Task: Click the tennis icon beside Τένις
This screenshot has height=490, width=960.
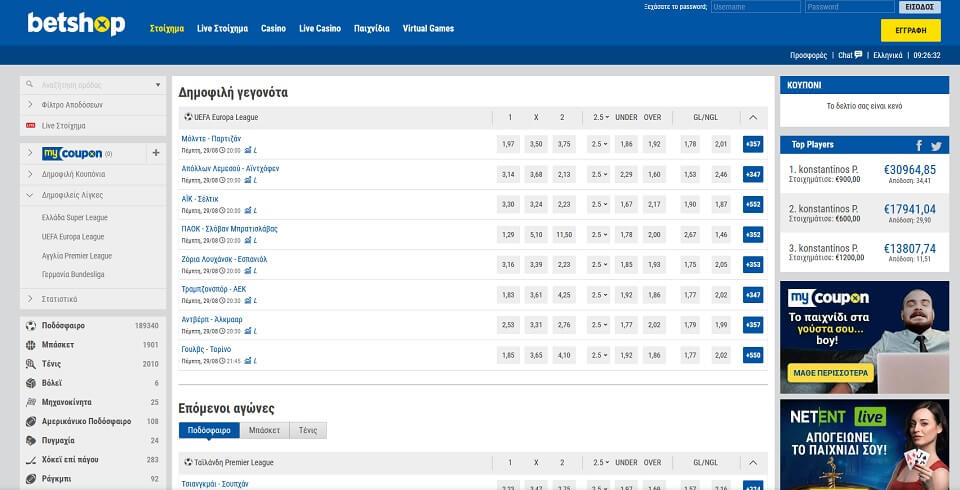Action: (31, 364)
